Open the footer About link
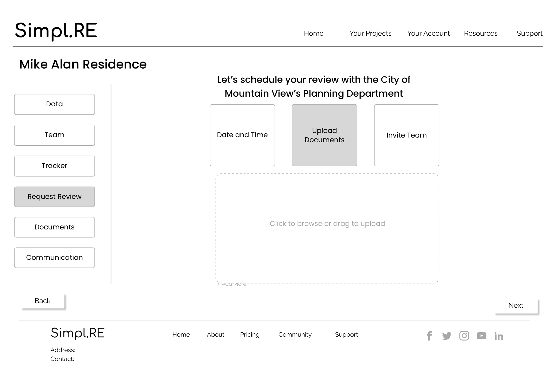This screenshot has width=552, height=392. click(215, 335)
